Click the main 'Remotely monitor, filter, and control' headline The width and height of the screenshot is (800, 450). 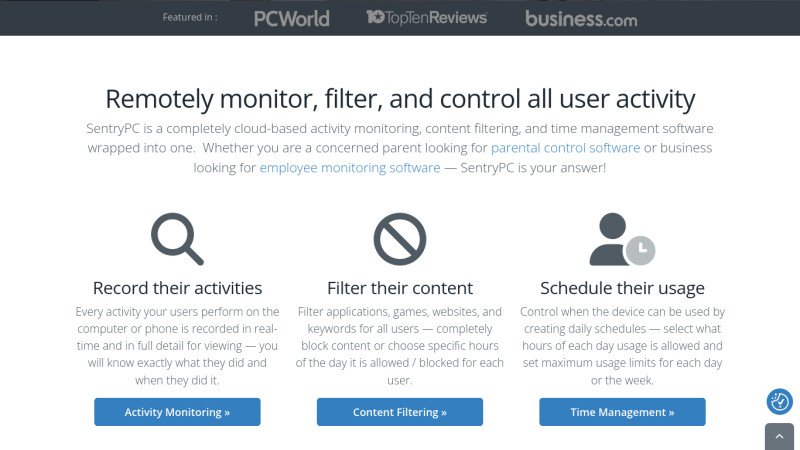(x=400, y=99)
